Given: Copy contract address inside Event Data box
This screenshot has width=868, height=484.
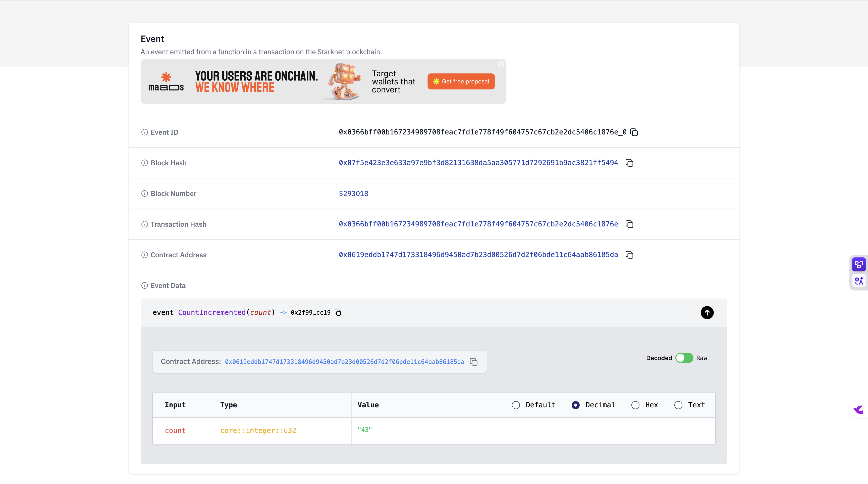Looking at the screenshot, I should [474, 362].
